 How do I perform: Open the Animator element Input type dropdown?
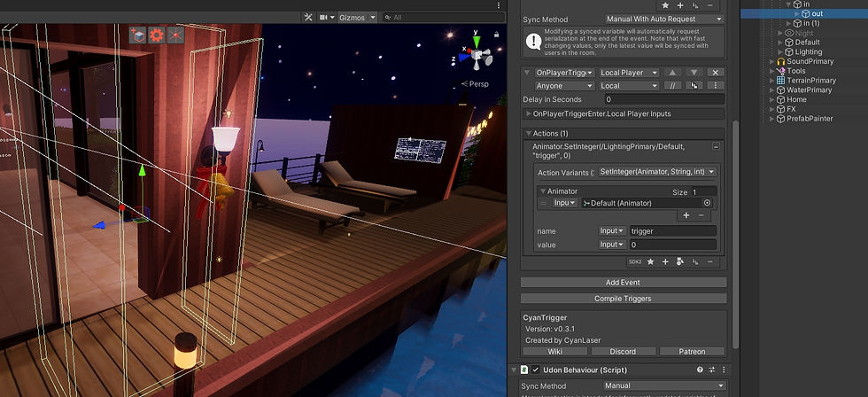(565, 203)
